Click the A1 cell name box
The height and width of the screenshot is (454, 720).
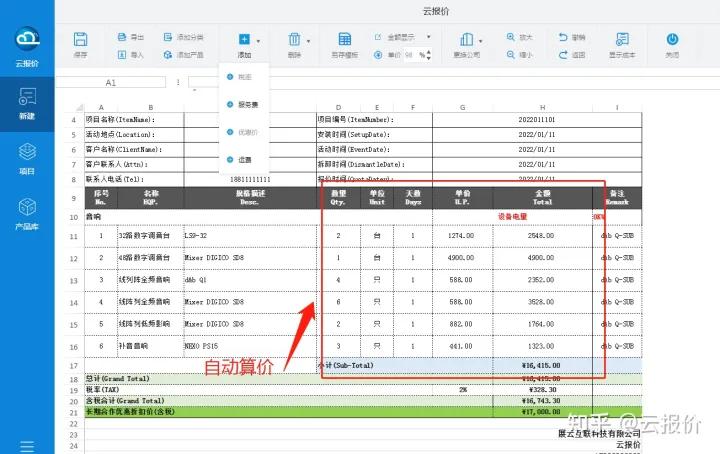111,83
